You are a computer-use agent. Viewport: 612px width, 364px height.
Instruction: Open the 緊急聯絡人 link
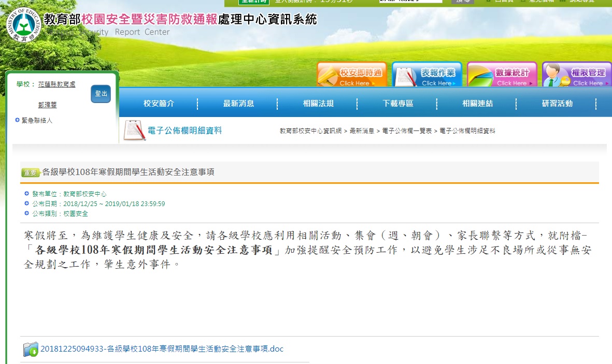click(x=37, y=120)
